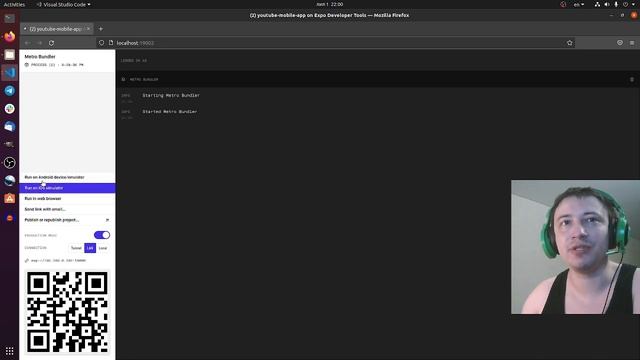Click the 'Started Metro Bundler' log line
This screenshot has height=360, width=640.
coord(169,111)
